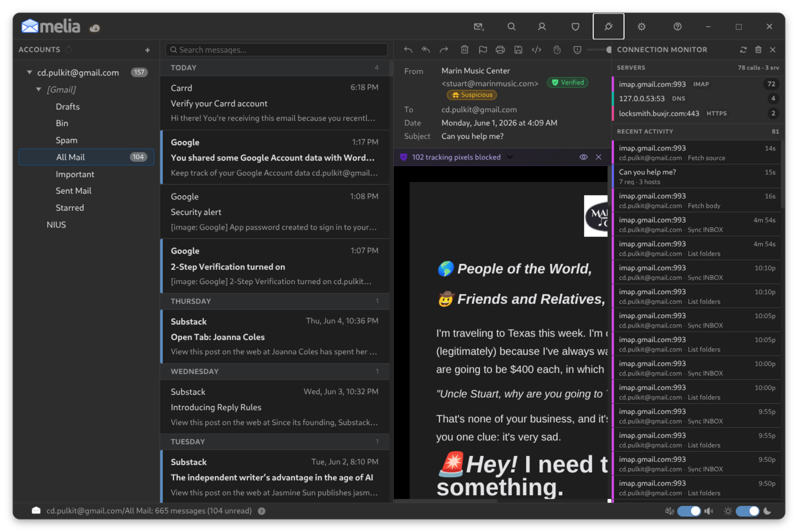Open the search icon in title bar
Image resolution: width=798 pixels, height=532 pixels.
511,27
